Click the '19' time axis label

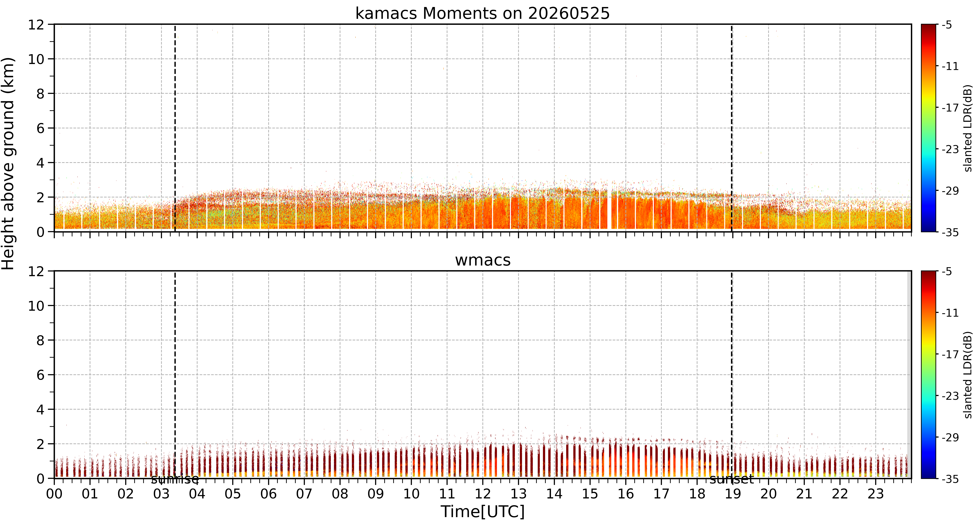tap(733, 494)
